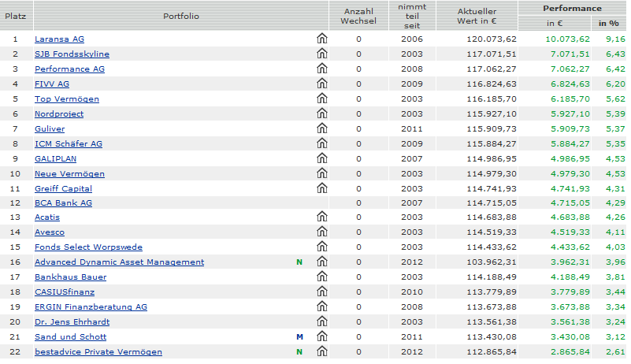The width and height of the screenshot is (631, 364).
Task: Click the home icon for ICM Schäfer AG
Action: 321,143
